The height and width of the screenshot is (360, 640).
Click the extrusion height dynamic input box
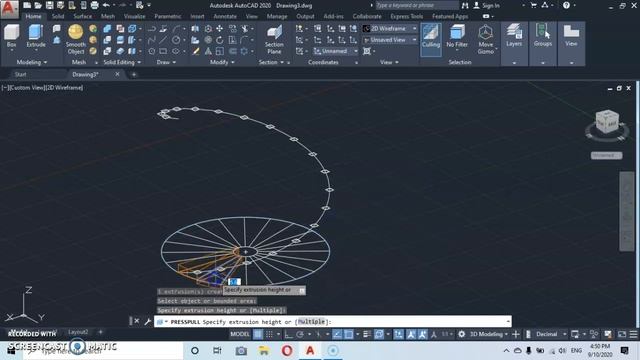click(234, 282)
